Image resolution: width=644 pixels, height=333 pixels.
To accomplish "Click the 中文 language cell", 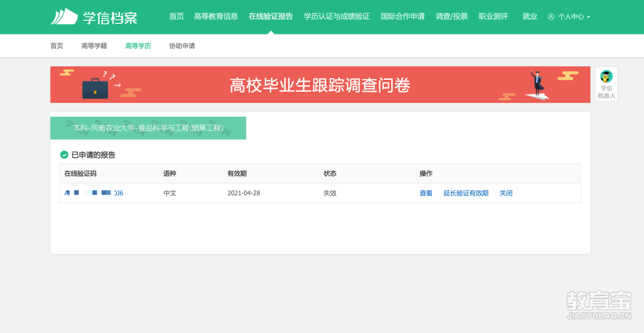I will [x=169, y=193].
